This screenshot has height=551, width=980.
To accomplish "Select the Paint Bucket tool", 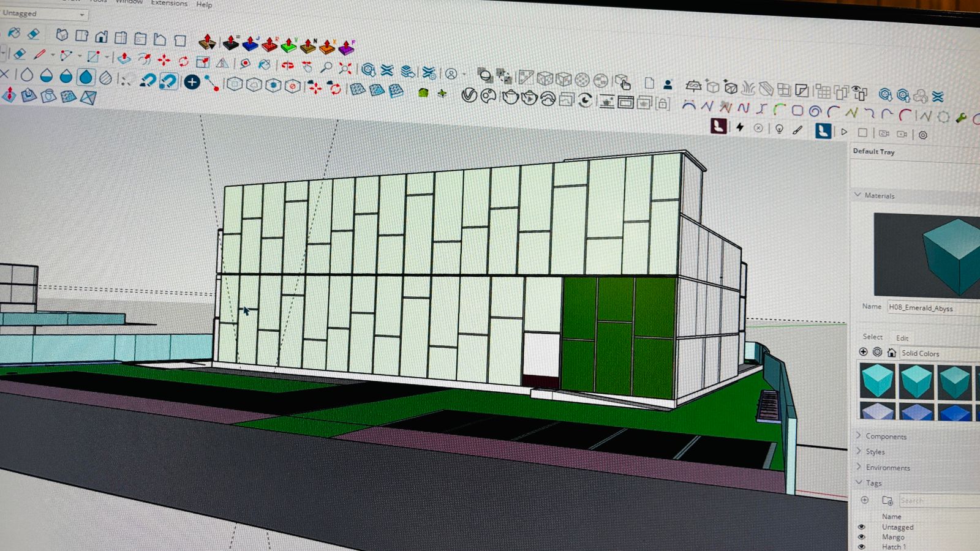I will point(264,64).
